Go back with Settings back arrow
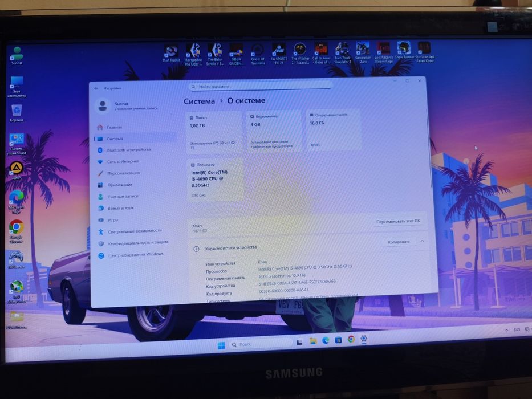The width and height of the screenshot is (532, 399). click(96, 88)
